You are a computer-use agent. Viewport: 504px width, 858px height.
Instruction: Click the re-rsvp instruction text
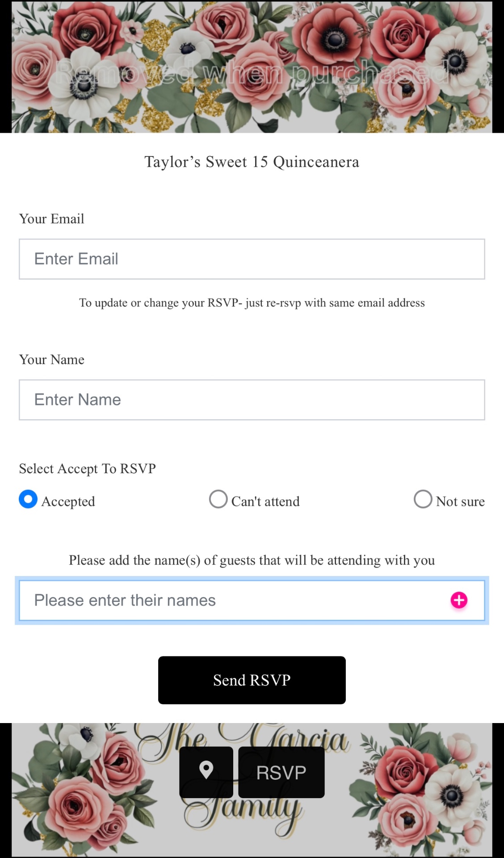252,303
